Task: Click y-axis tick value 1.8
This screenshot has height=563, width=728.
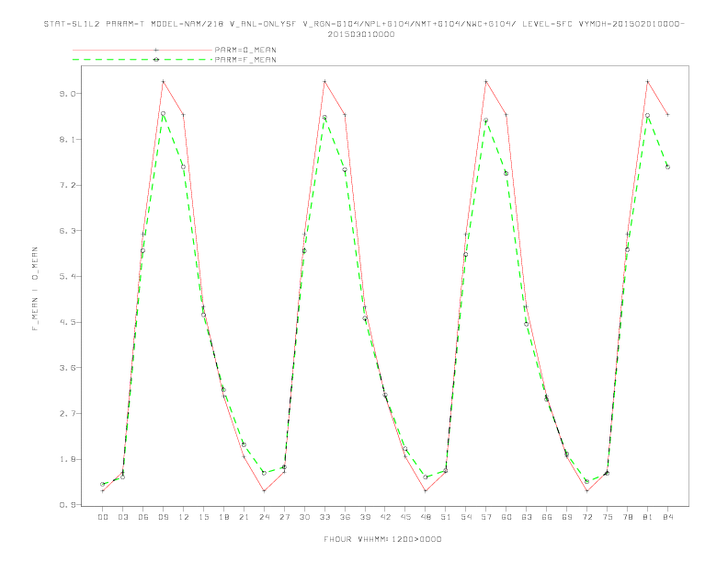Action: 67,459
